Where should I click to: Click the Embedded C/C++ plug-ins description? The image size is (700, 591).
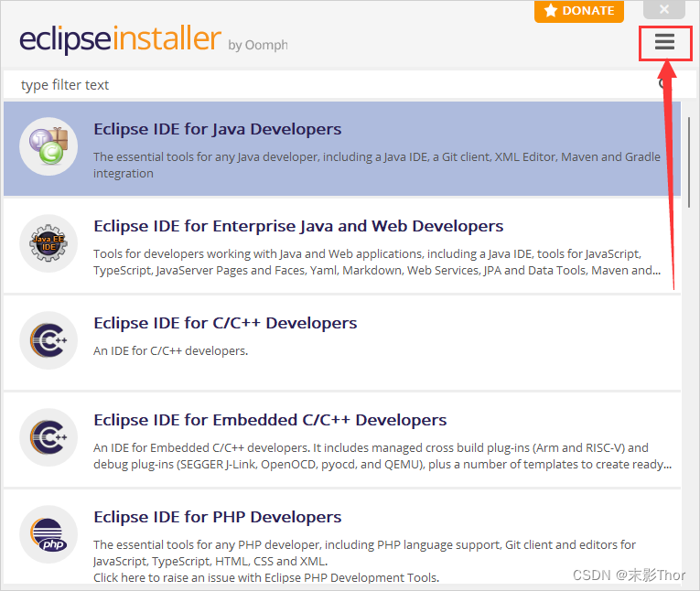(x=382, y=457)
